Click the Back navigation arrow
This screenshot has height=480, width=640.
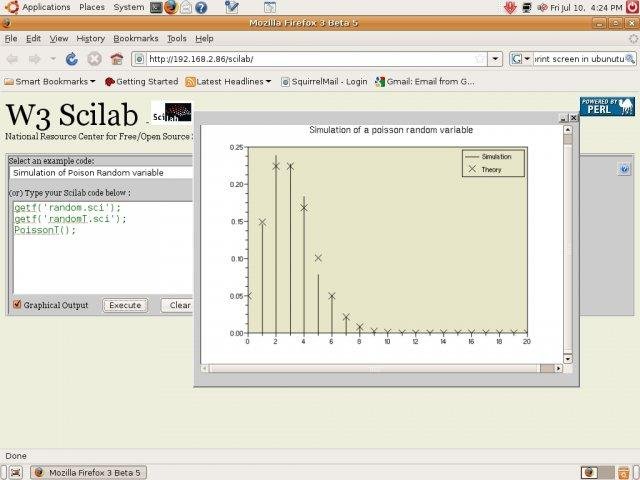[12, 59]
